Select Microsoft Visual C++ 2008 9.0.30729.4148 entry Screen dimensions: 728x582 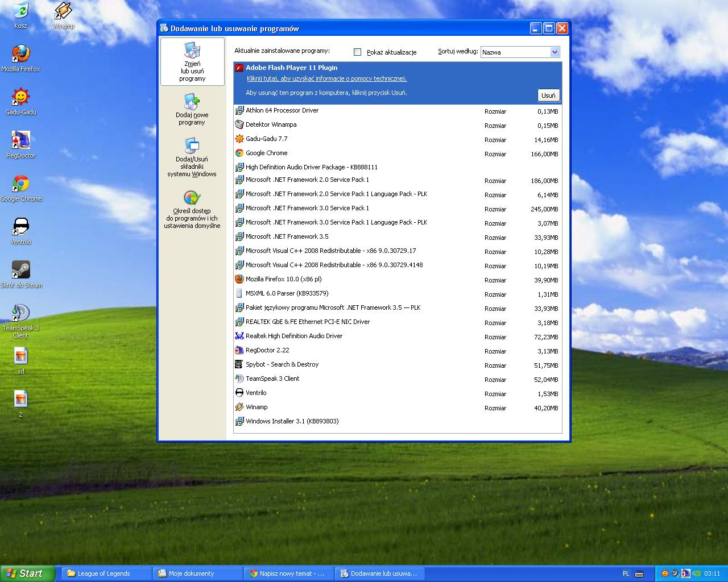(398, 265)
